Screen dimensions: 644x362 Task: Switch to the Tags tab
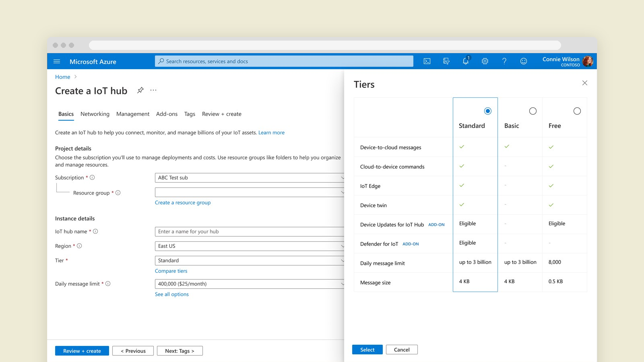point(190,114)
